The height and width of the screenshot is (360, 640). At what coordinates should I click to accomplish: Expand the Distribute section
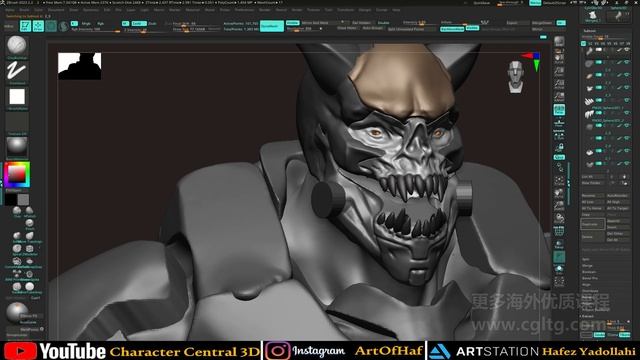590,291
